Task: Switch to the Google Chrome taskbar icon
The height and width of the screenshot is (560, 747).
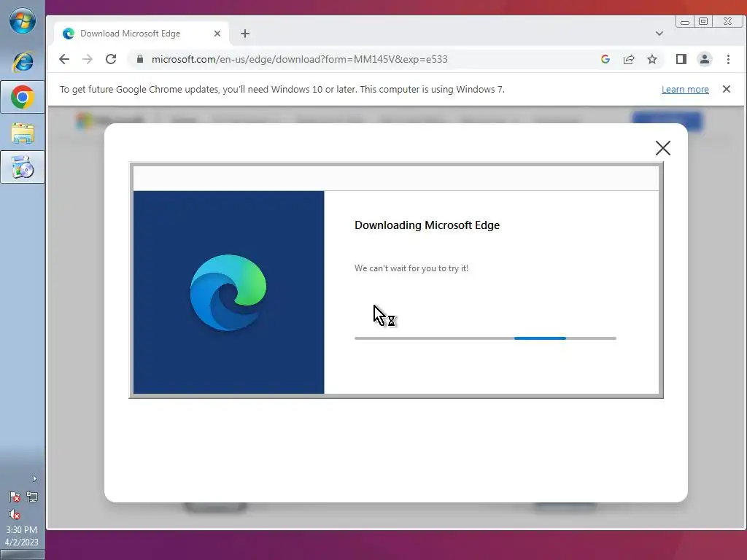Action: click(23, 97)
